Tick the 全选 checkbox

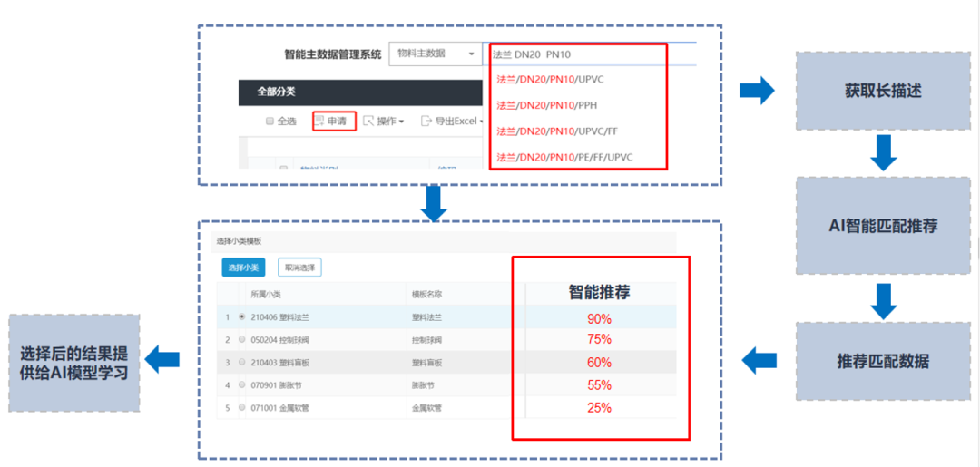coord(270,122)
